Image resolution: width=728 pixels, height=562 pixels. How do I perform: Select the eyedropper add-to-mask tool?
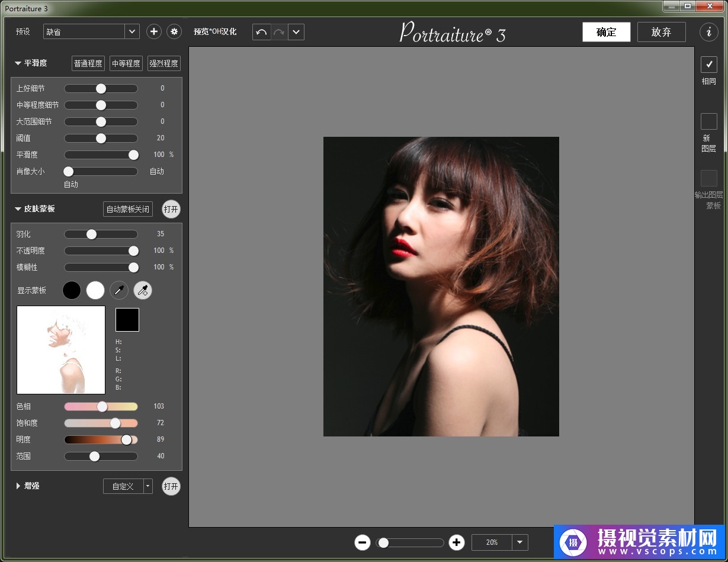click(x=143, y=290)
